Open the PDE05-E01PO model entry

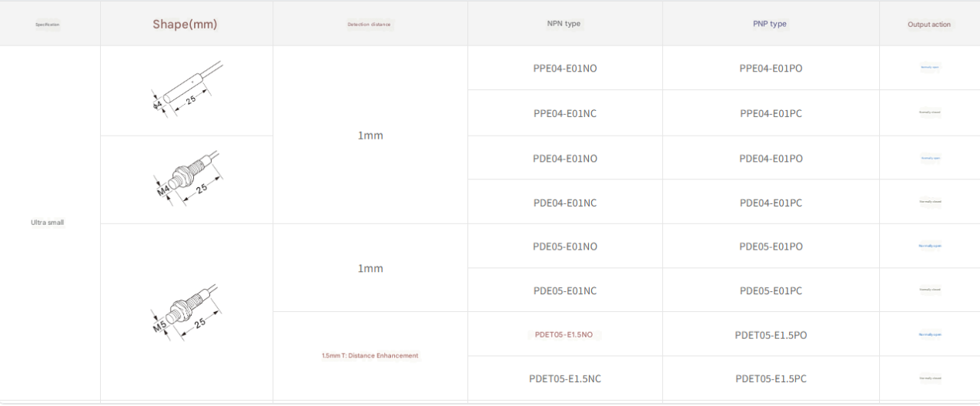771,247
